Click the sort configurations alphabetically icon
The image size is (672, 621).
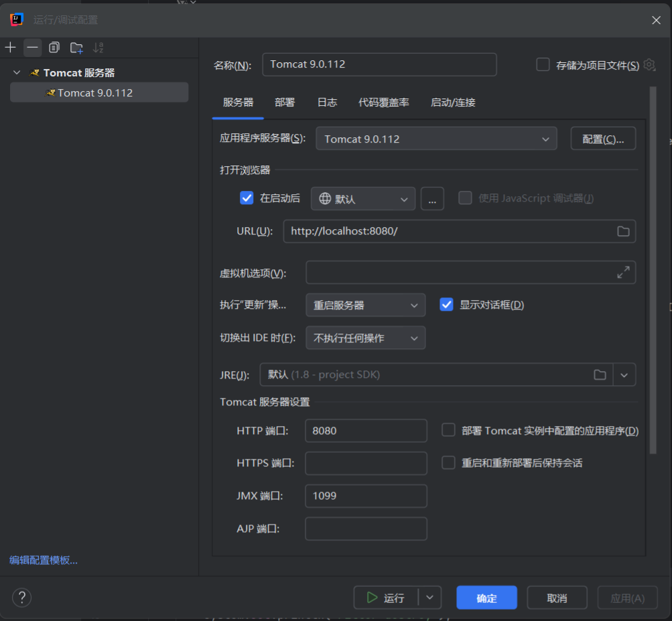tap(98, 48)
